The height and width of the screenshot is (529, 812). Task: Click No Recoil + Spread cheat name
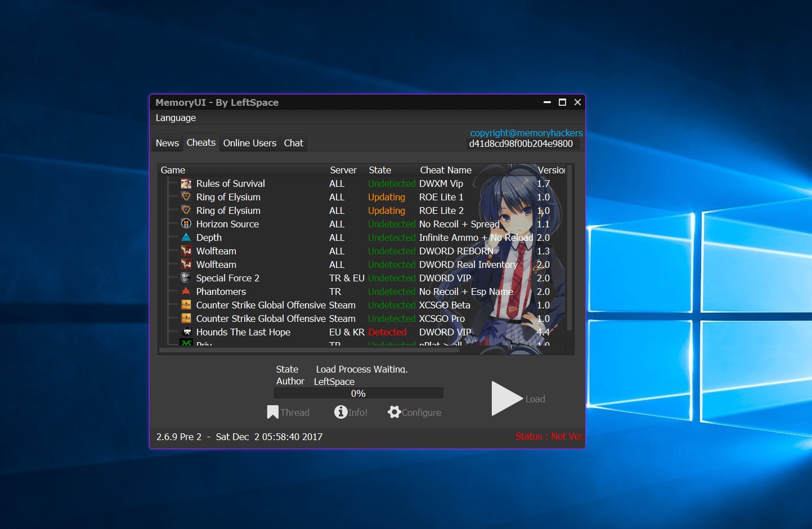[459, 224]
